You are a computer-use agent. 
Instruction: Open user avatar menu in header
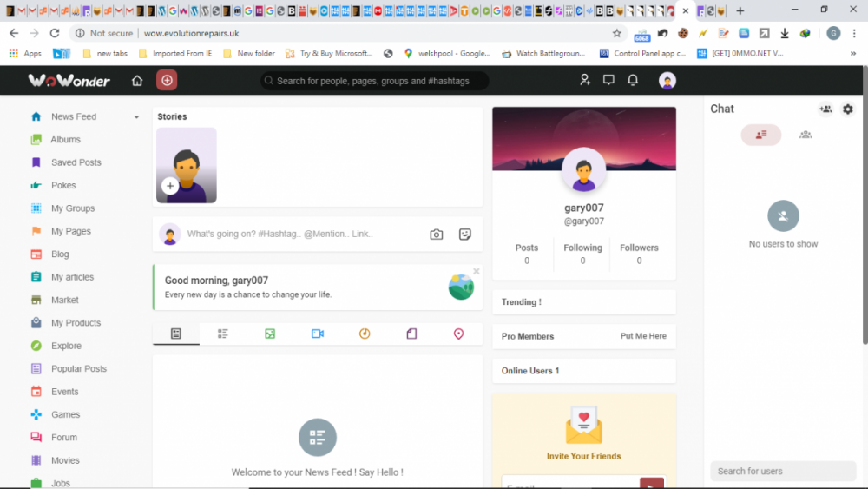(x=667, y=81)
